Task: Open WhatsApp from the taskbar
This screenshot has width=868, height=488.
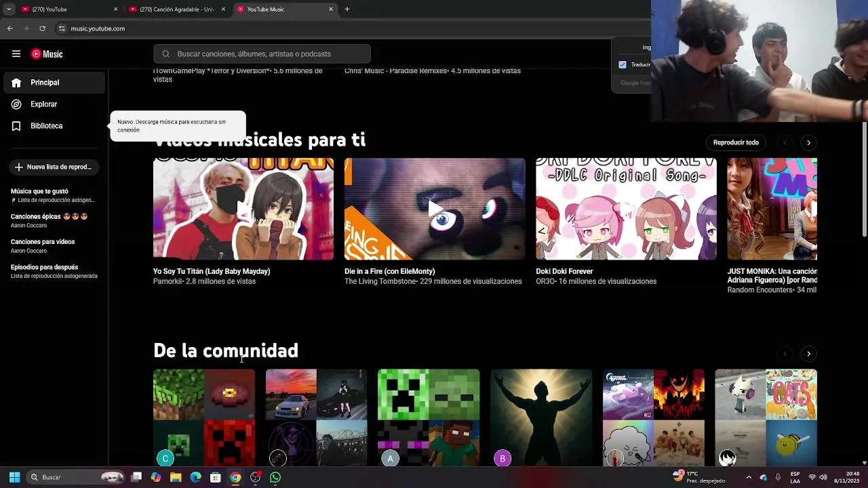Action: [x=275, y=477]
